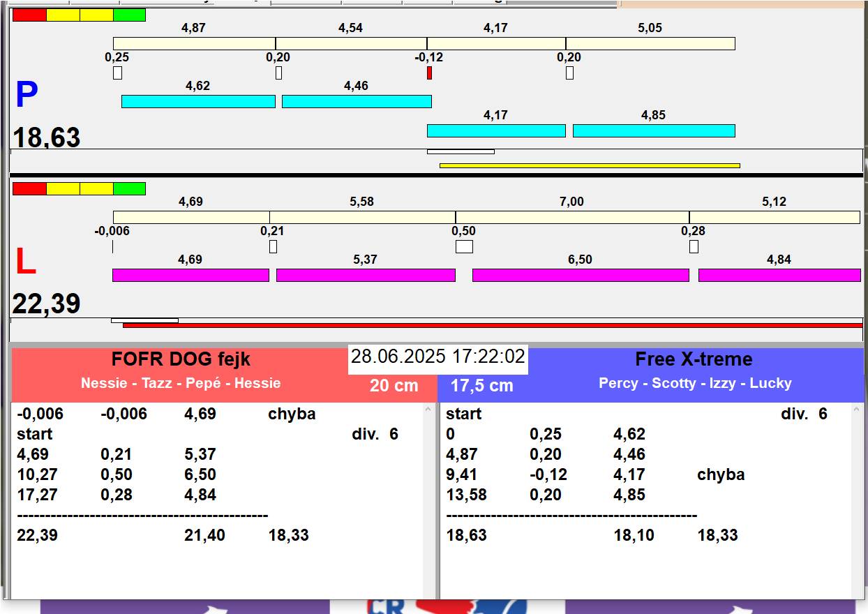
Task: Click the scroll up arrow in FOFR DOG results
Action: pos(428,410)
